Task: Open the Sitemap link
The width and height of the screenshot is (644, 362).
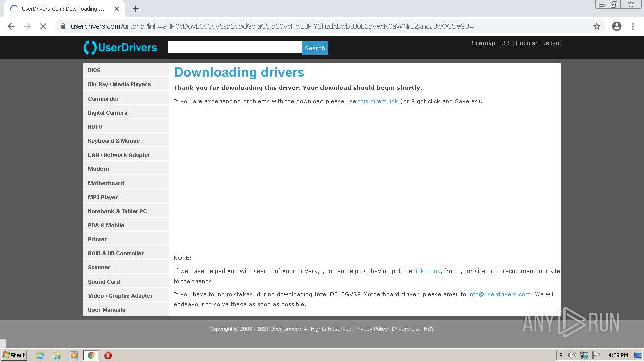Action: 484,43
